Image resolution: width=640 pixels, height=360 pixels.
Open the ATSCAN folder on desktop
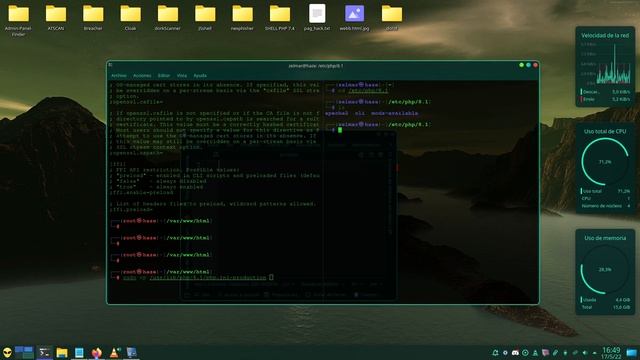(x=56, y=18)
